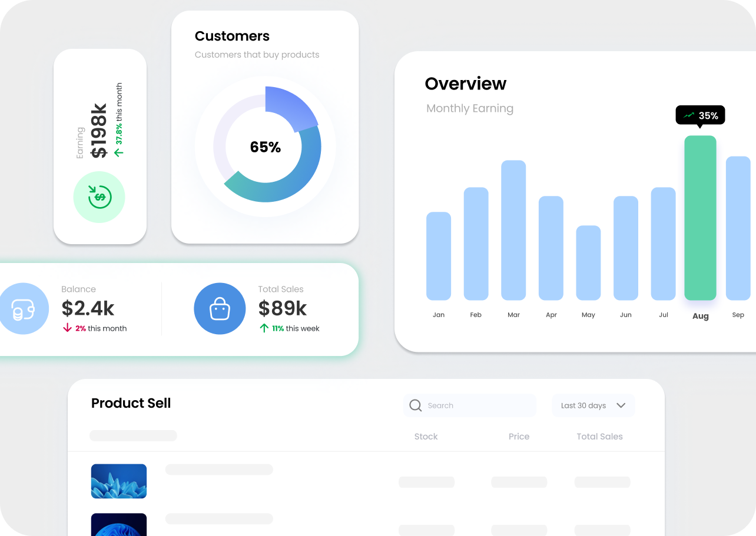Click the search magnifier icon
Image resolution: width=756 pixels, height=536 pixels.
coord(416,405)
